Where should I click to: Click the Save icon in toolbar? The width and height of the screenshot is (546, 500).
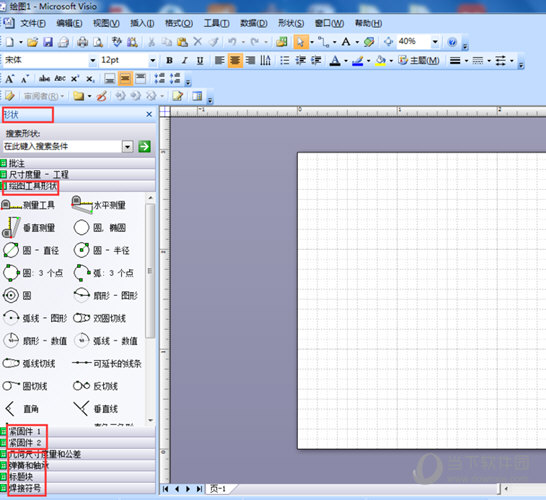click(48, 42)
